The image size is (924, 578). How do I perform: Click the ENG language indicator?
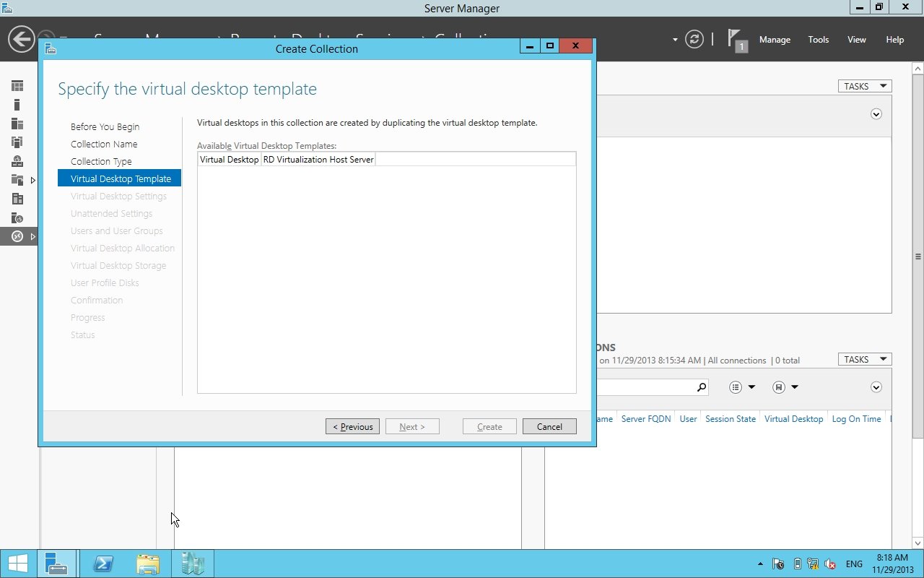pyautogui.click(x=854, y=564)
